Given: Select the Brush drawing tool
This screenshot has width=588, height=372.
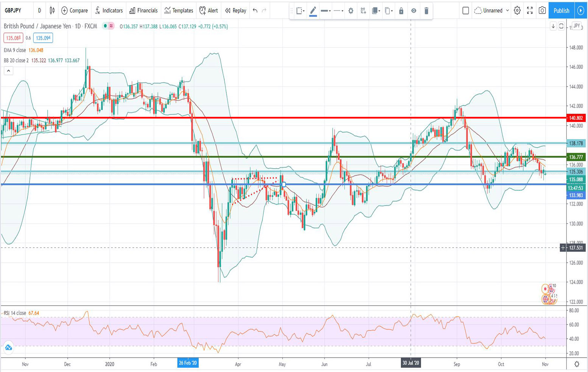Looking at the screenshot, I should click(x=313, y=11).
